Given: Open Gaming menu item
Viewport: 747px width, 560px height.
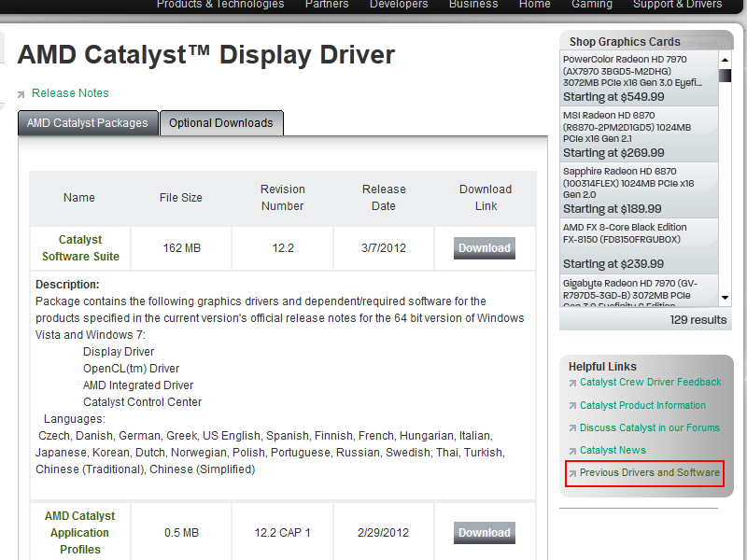Looking at the screenshot, I should tap(592, 5).
